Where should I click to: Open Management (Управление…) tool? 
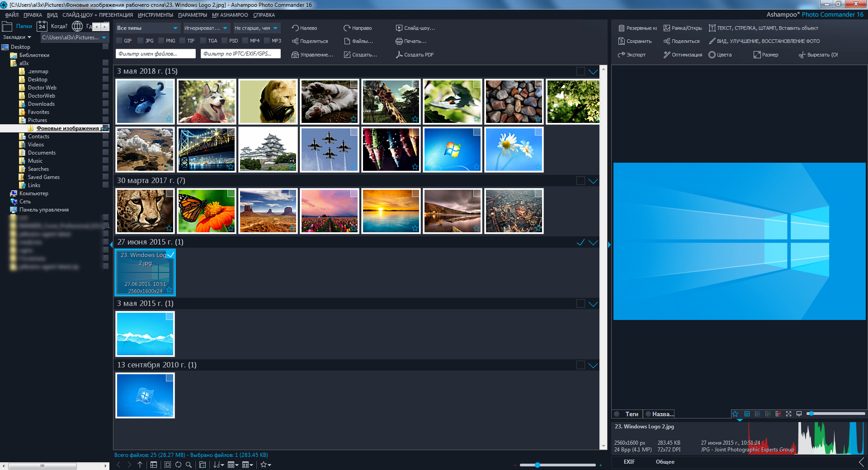pos(312,55)
